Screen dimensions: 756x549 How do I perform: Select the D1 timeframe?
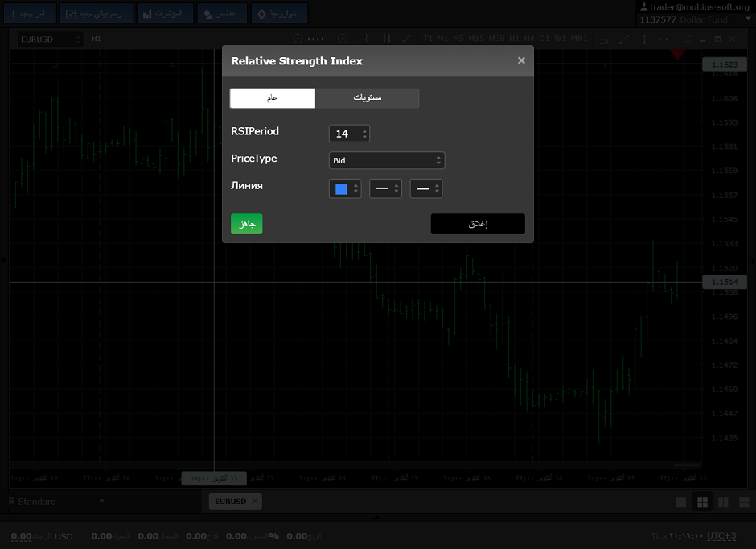[544, 39]
